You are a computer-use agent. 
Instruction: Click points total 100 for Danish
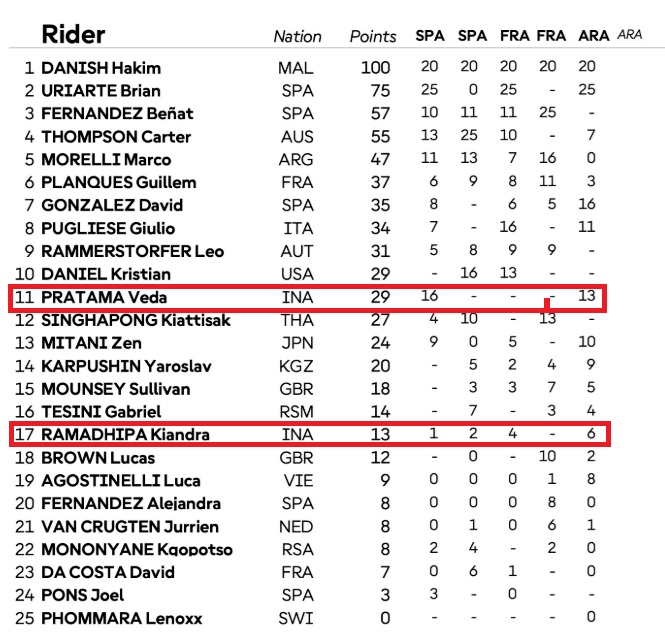click(x=375, y=68)
